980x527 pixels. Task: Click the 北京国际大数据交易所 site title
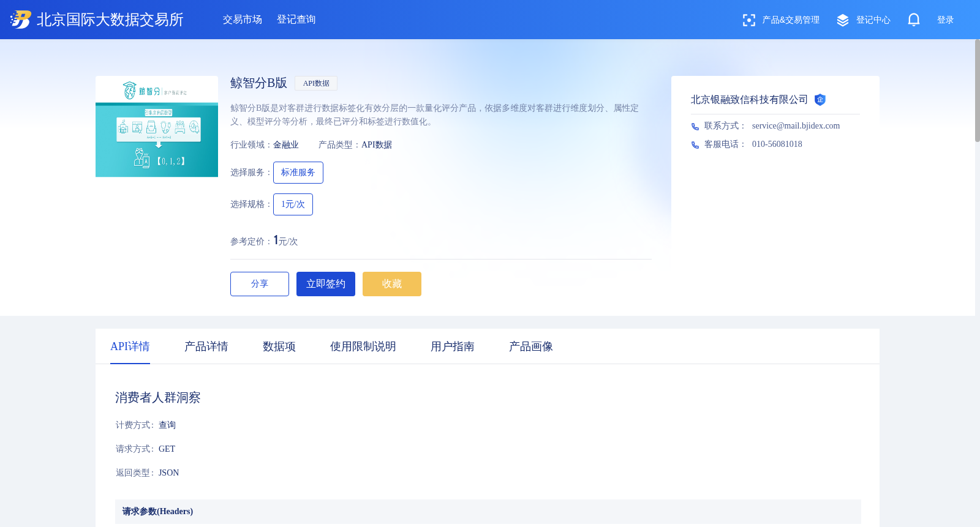110,20
